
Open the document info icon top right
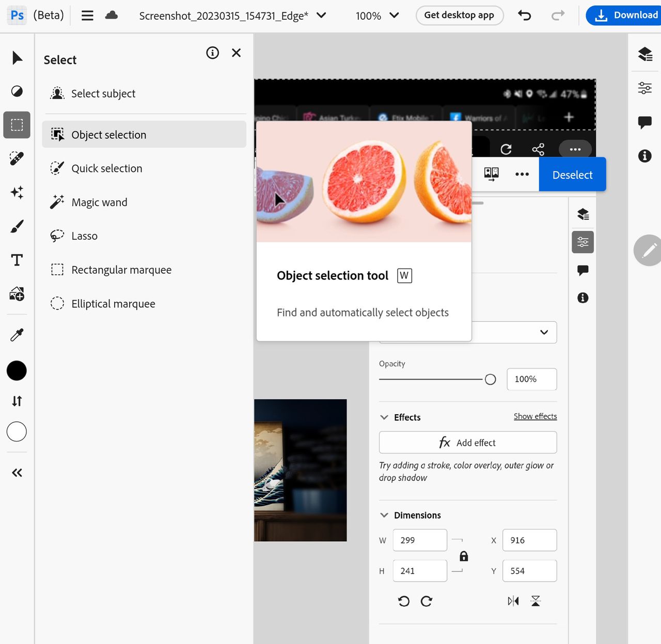(645, 155)
